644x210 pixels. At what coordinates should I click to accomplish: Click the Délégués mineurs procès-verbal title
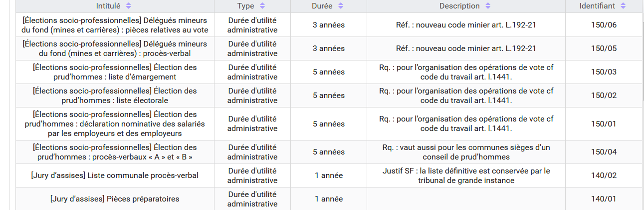115,48
